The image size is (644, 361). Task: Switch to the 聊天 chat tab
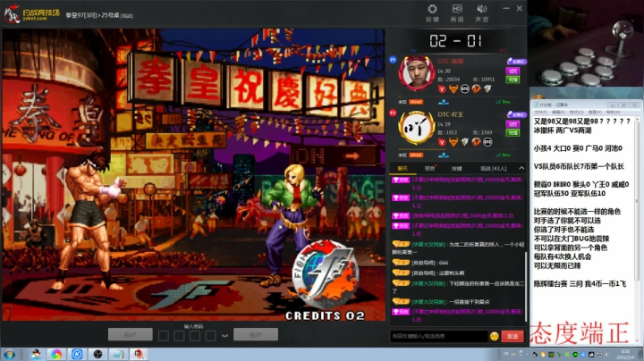tap(402, 168)
